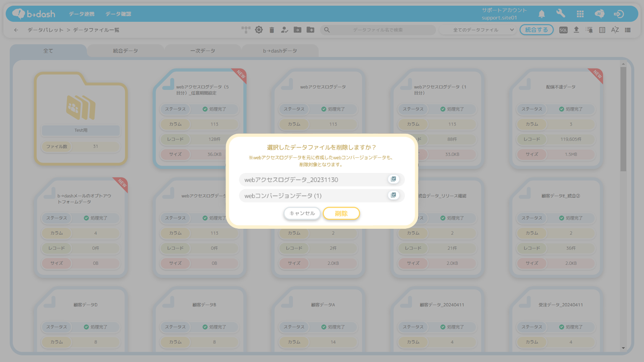Open the SQL editor icon

point(563,30)
